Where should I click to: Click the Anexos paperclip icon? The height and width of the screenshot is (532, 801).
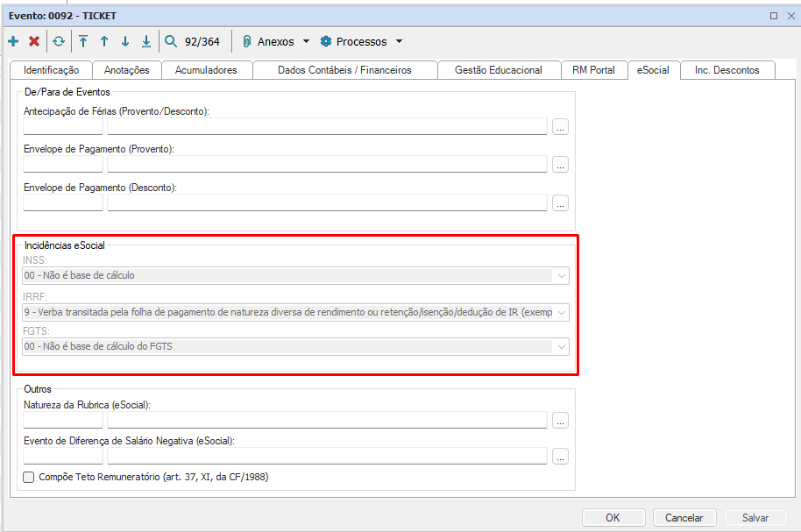coord(247,41)
